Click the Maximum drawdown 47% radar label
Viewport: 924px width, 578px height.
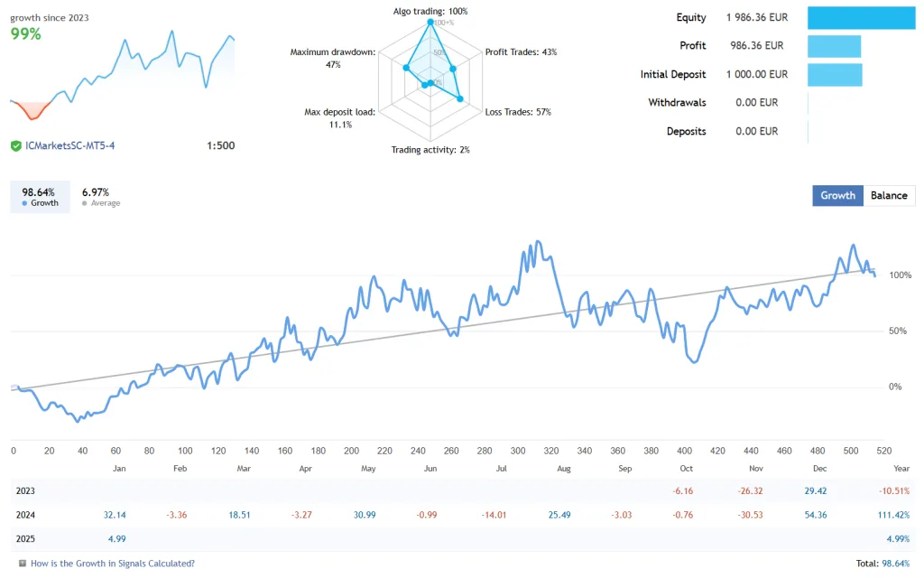point(333,58)
